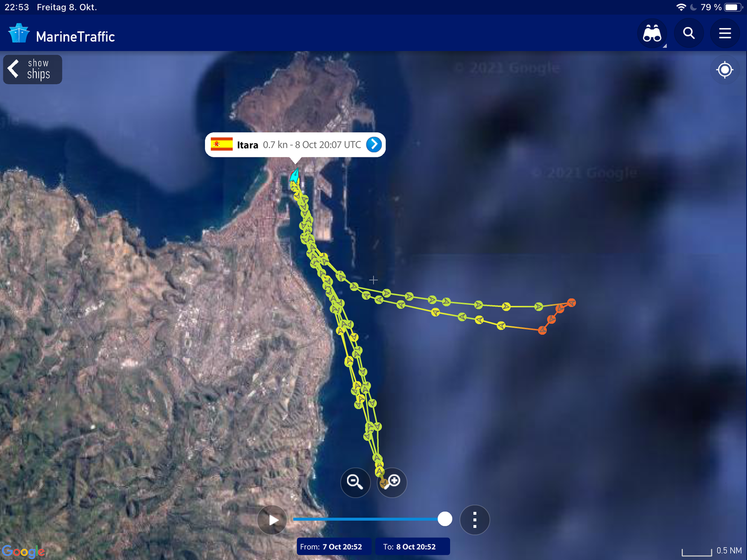The height and width of the screenshot is (560, 747).
Task: Open track options three-dot menu
Action: coord(475,520)
